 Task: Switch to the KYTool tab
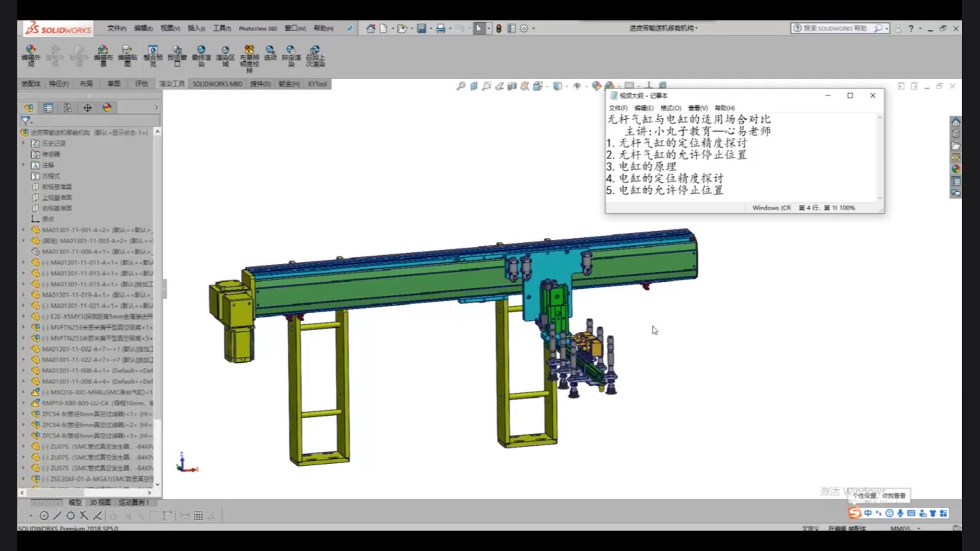coord(317,84)
